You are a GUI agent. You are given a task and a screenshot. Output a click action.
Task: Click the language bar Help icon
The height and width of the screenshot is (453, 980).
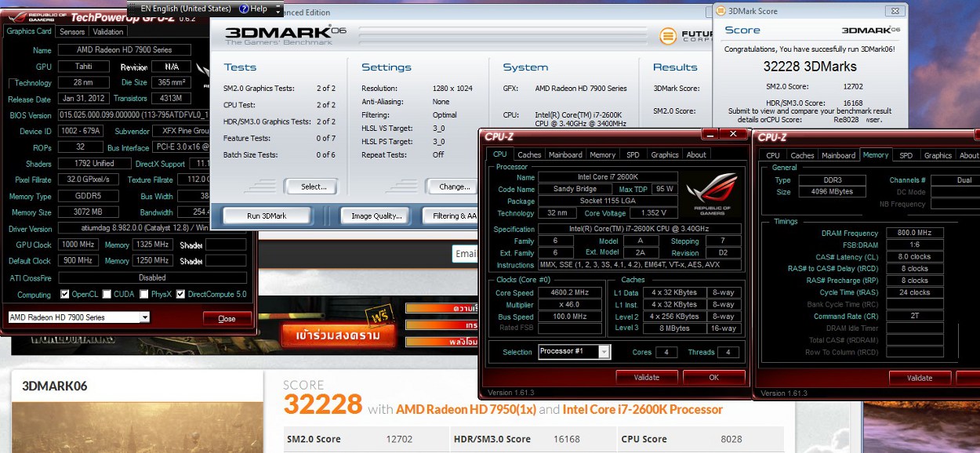click(x=244, y=9)
